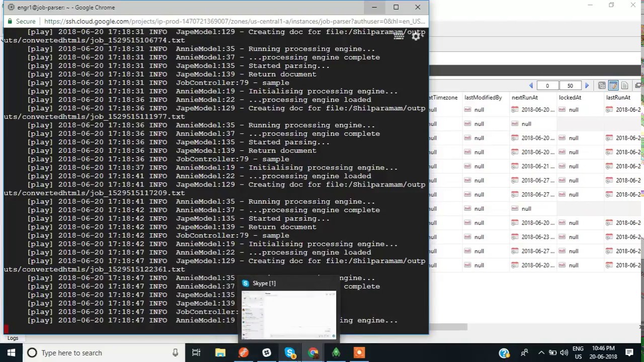This screenshot has height=362, width=644.
Task: Open the SSH terminal settings gear
Action: [x=417, y=36]
